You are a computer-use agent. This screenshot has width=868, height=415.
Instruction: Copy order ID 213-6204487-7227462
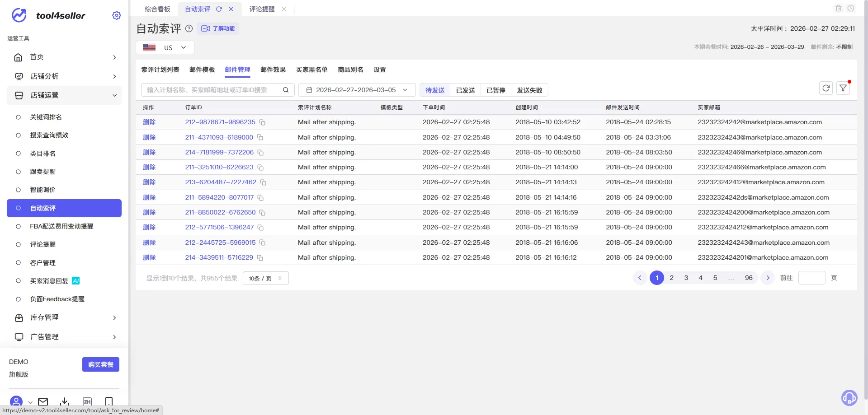[263, 182]
